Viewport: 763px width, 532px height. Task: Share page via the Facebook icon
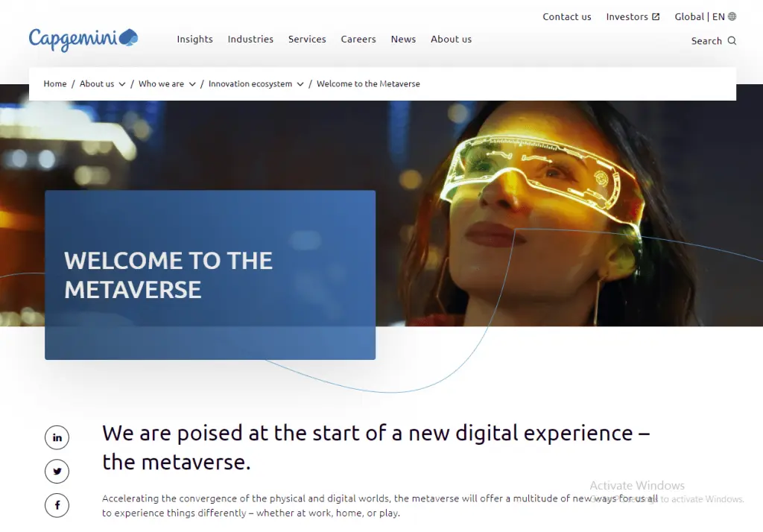tap(57, 505)
